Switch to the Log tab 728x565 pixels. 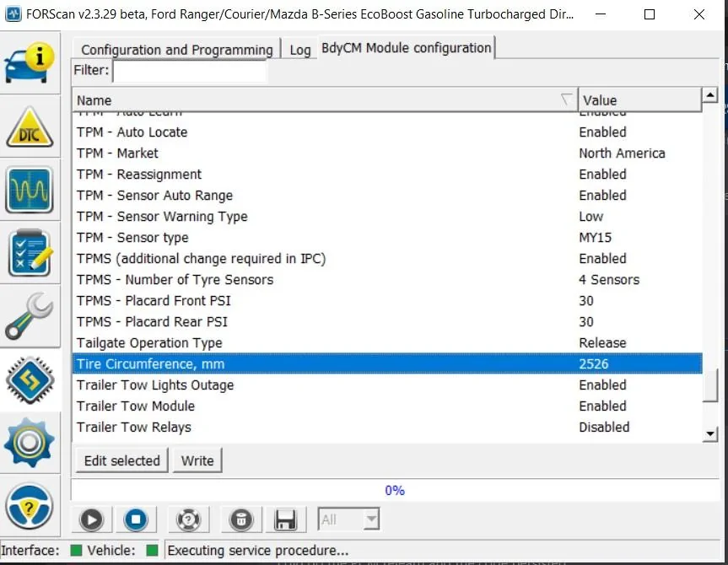click(x=300, y=49)
